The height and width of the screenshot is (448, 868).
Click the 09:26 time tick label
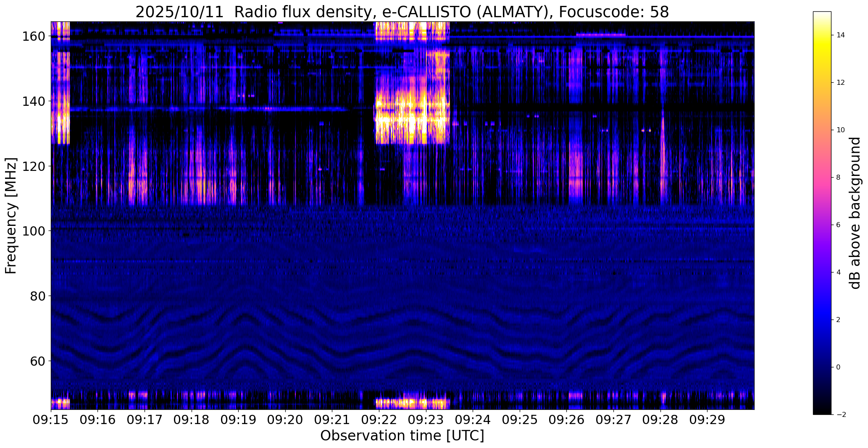567,420
